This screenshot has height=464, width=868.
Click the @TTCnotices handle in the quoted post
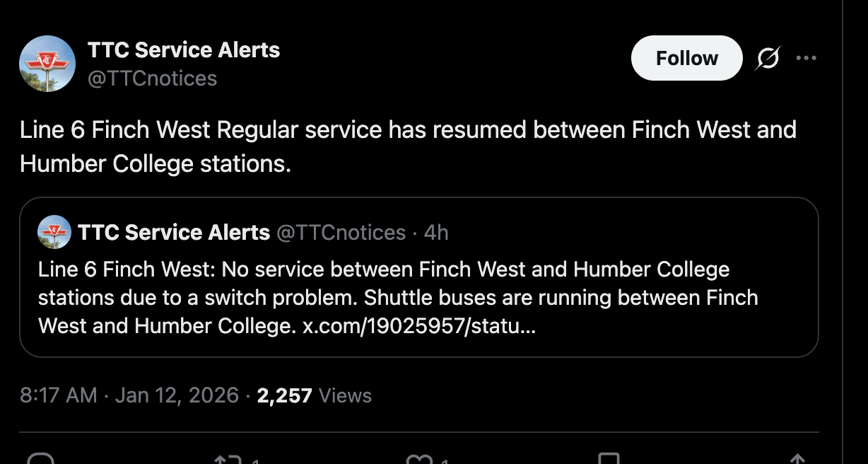341,232
